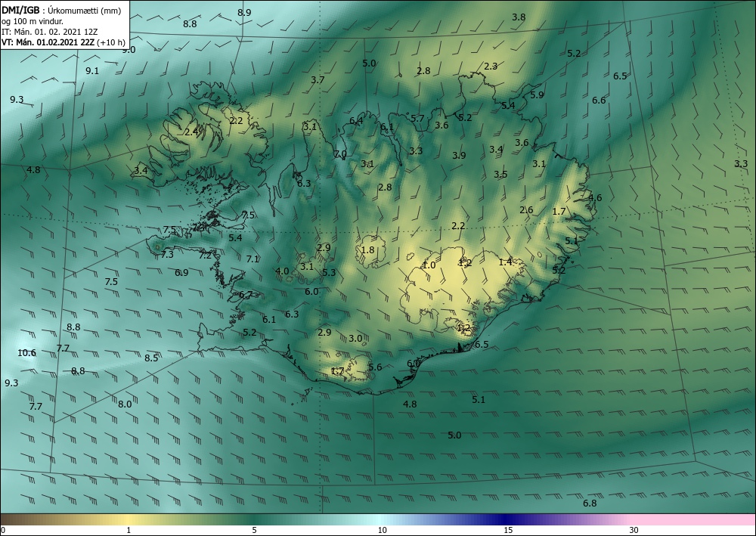
Task: Click the 8.9 value at the top
Action: (x=244, y=13)
